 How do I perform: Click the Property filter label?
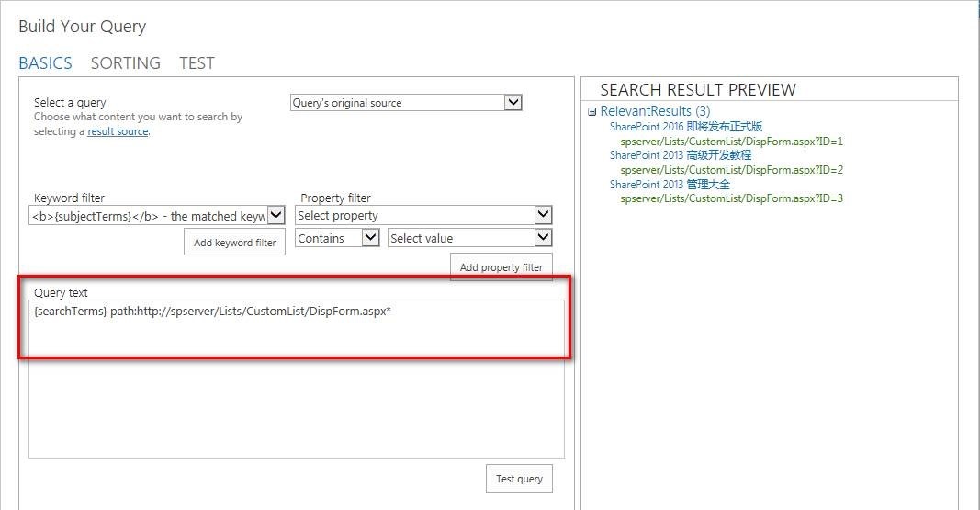(x=335, y=198)
